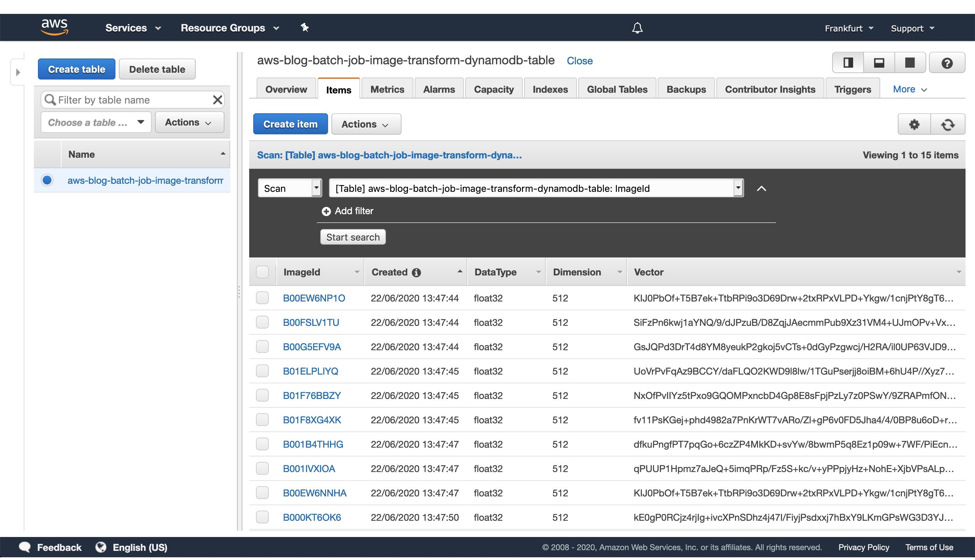Switch to side-by-side split layout icon
This screenshot has height=560, width=975.
point(848,63)
